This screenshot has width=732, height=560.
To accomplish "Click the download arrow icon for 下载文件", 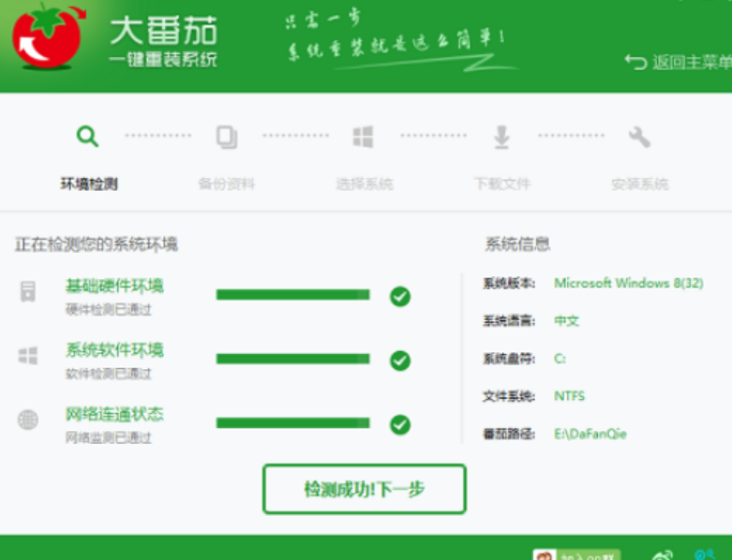I will click(501, 137).
